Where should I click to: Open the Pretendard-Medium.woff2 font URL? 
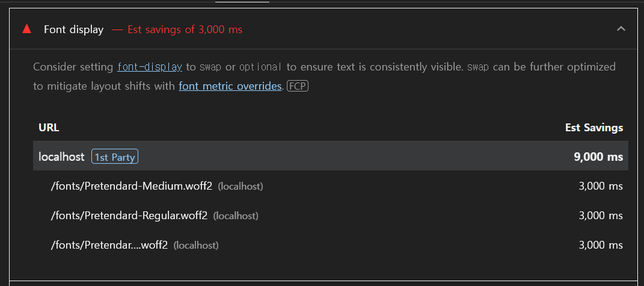click(x=132, y=186)
